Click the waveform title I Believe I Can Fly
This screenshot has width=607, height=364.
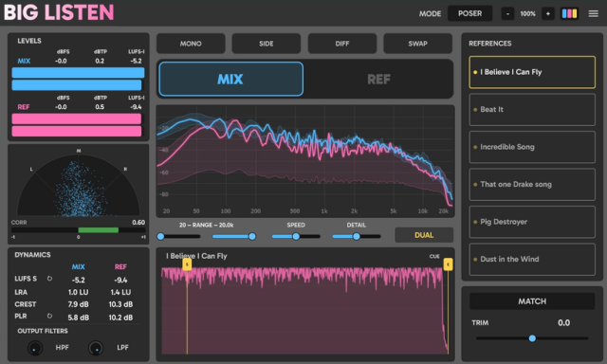point(196,256)
